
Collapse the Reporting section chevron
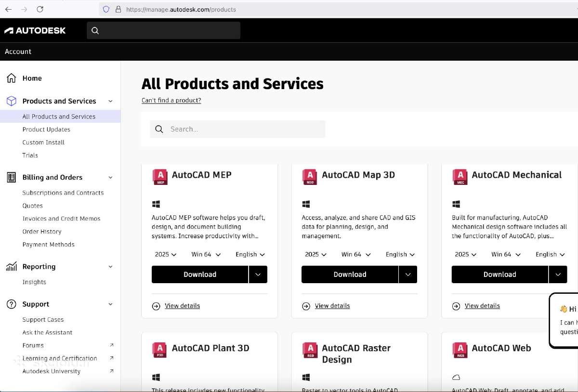(x=110, y=267)
